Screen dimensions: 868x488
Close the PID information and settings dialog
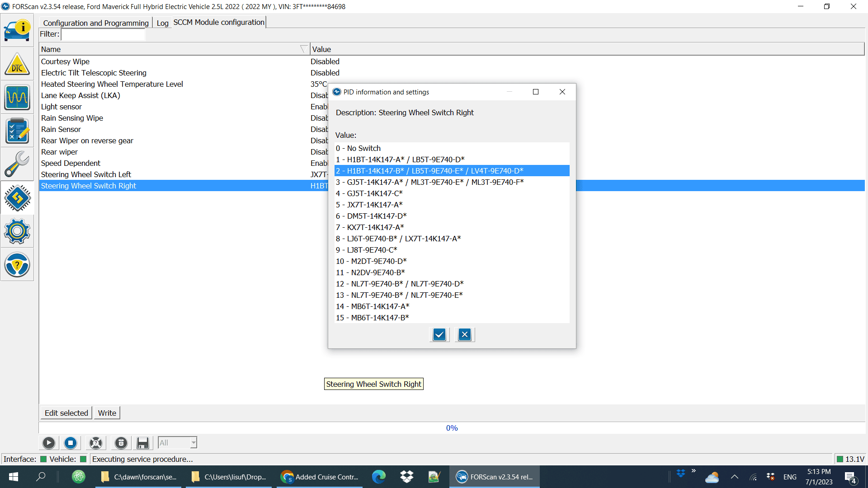(x=562, y=92)
